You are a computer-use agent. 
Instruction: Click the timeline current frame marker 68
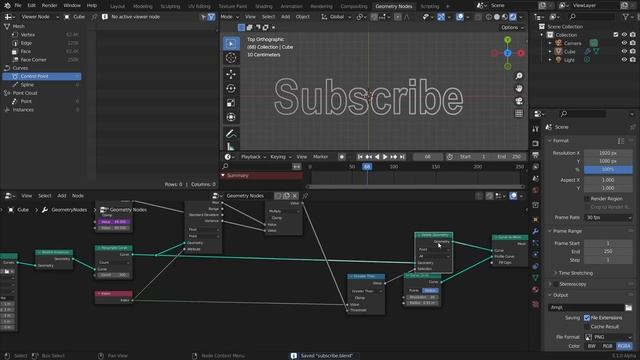367,167
